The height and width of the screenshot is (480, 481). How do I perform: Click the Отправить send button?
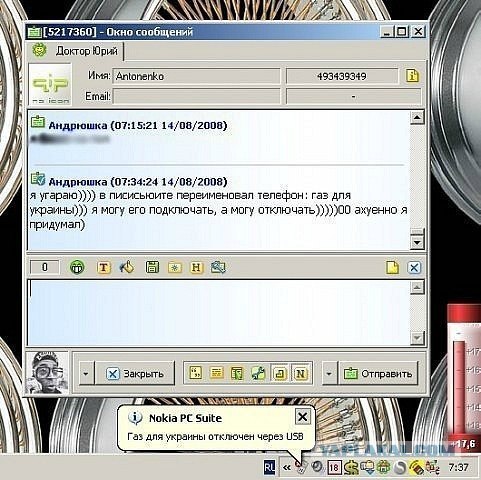point(378,373)
